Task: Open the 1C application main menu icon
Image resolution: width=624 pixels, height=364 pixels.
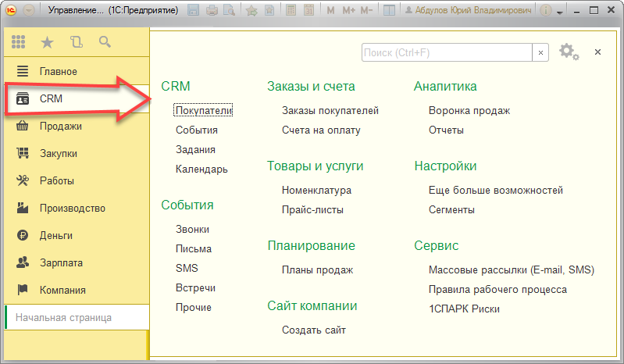Action: point(11,10)
